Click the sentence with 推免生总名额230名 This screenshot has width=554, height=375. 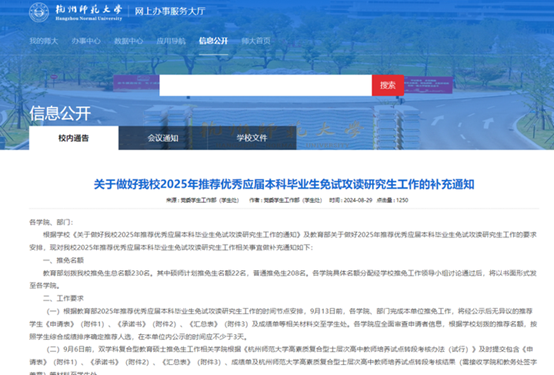(x=283, y=279)
